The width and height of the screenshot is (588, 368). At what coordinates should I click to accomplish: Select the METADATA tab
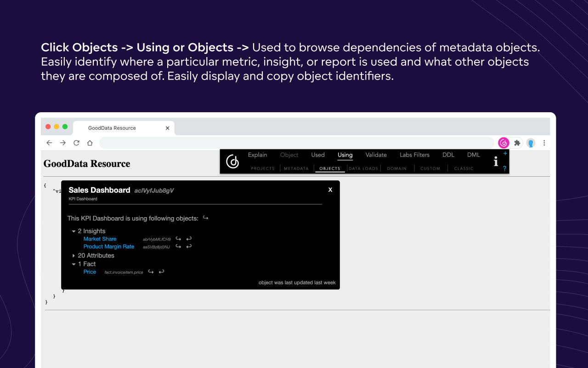coord(296,168)
